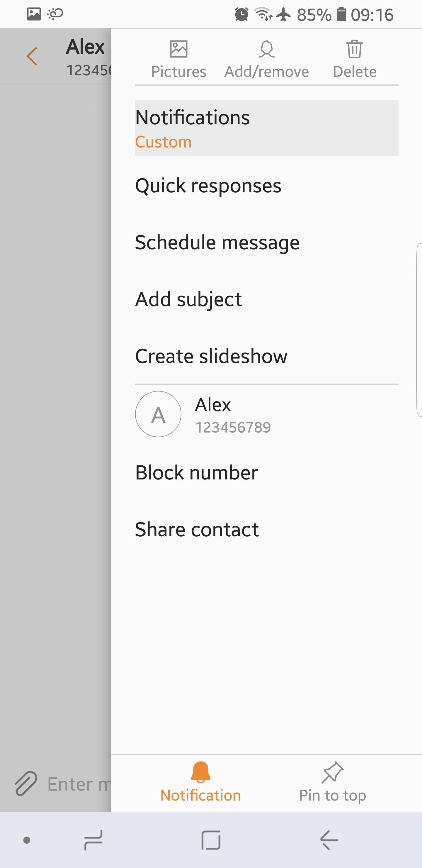Open the Pictures icon in conversation menu

(x=178, y=50)
